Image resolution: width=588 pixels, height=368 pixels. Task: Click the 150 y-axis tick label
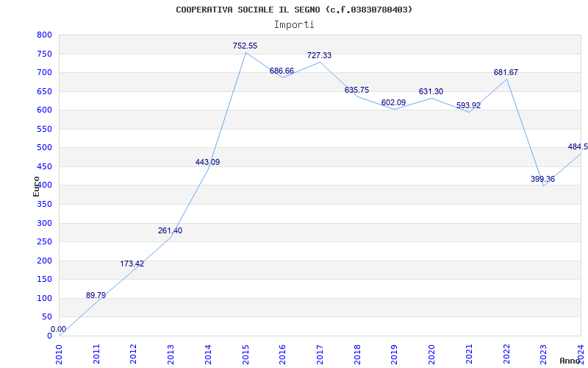pyautogui.click(x=44, y=280)
